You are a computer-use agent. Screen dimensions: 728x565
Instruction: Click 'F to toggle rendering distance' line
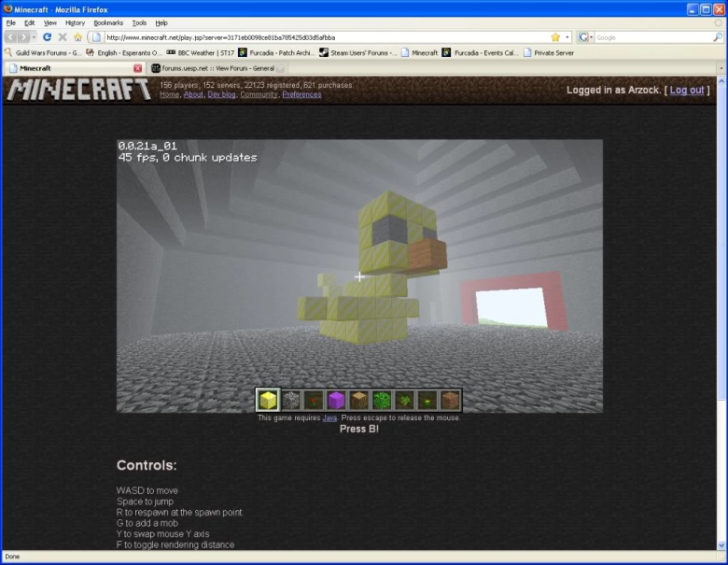pyautogui.click(x=175, y=544)
